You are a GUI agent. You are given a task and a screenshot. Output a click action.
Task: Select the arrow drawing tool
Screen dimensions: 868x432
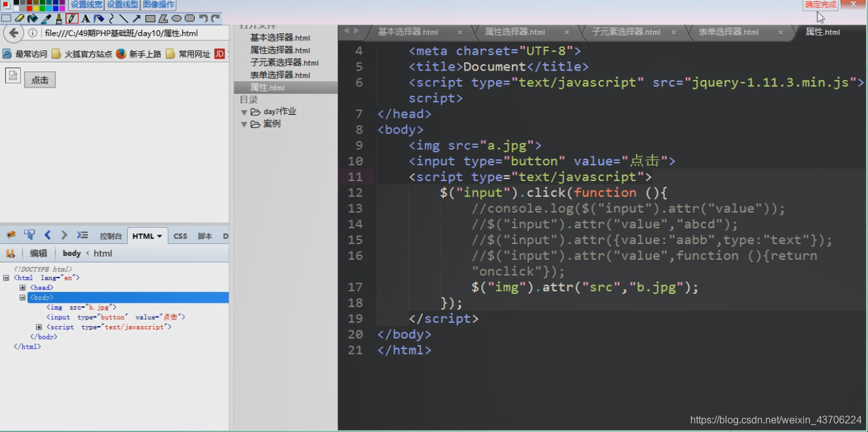tap(137, 18)
